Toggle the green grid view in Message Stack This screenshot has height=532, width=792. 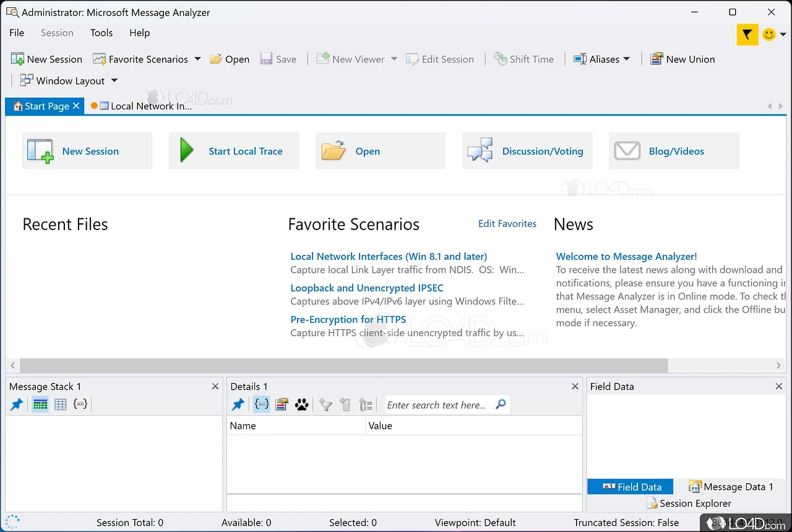(40, 405)
